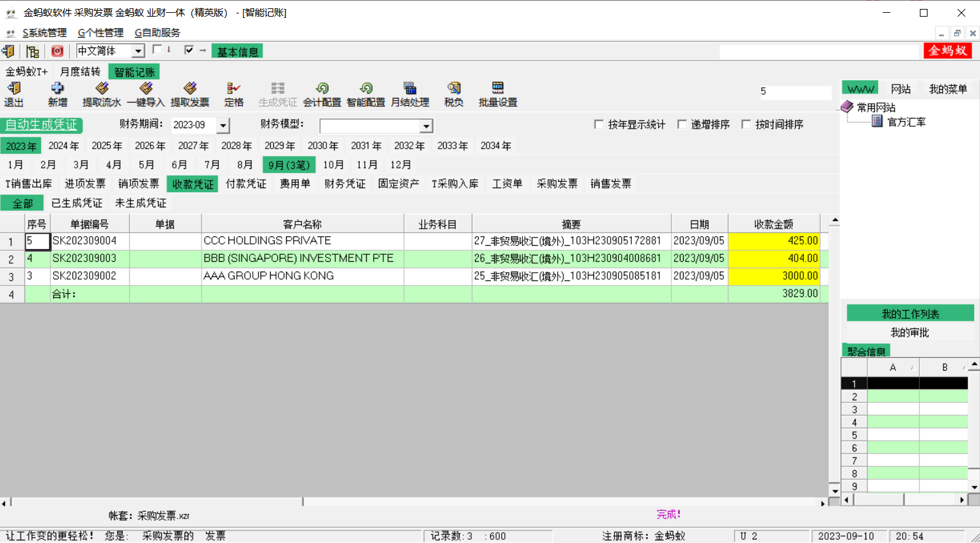Select the 官方汇率 tree item
980x543 pixels.
pos(906,122)
